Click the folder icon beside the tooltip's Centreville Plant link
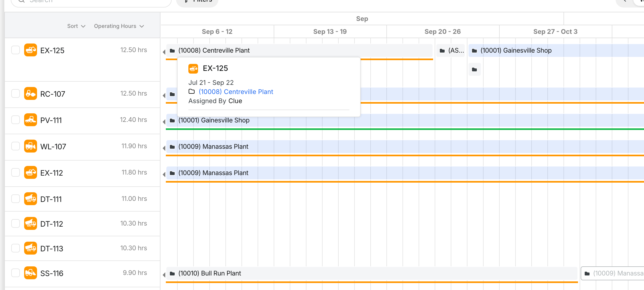Screen dimensions: 644x290 pos(192,92)
